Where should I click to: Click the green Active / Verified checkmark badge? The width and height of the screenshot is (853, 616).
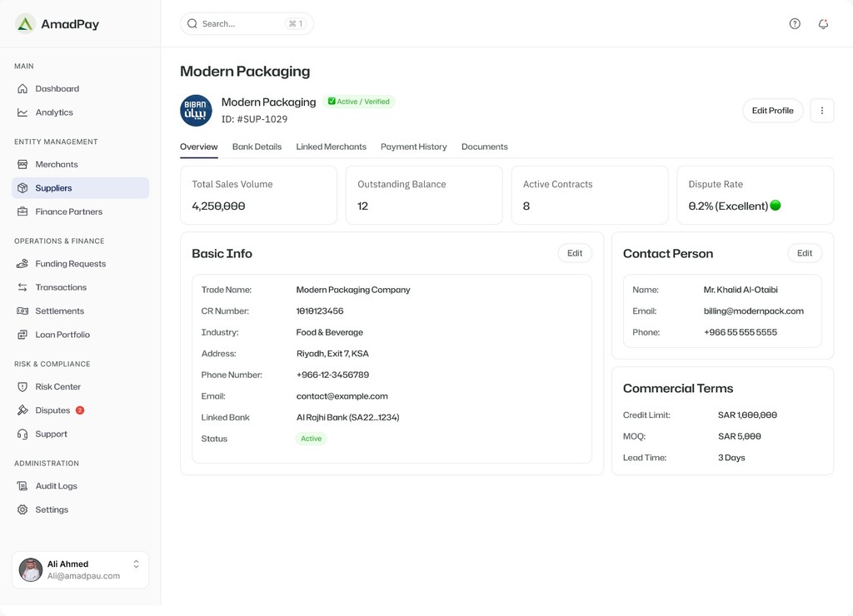[359, 102]
